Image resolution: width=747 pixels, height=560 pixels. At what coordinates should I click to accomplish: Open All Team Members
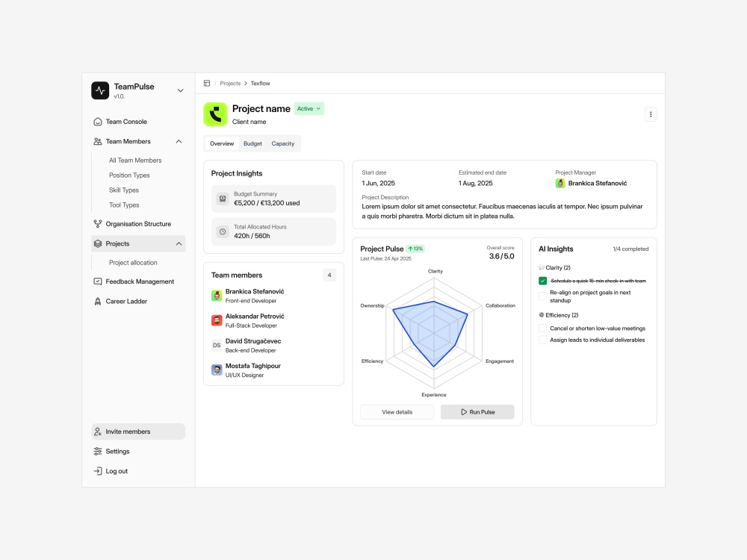pyautogui.click(x=135, y=161)
